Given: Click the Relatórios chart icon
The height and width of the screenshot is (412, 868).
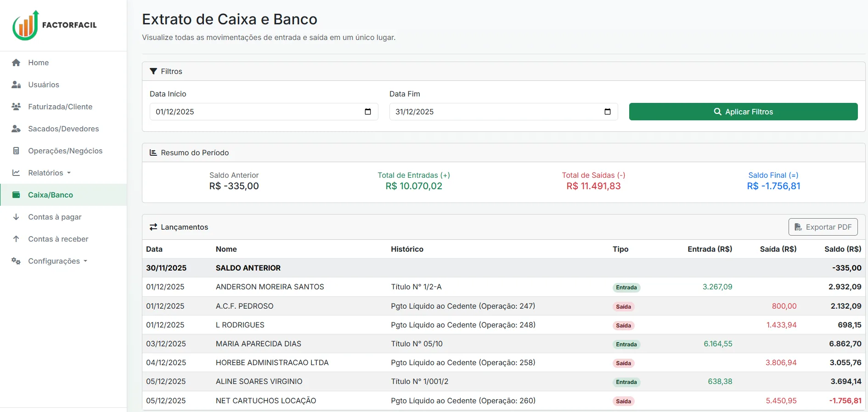Looking at the screenshot, I should (16, 173).
